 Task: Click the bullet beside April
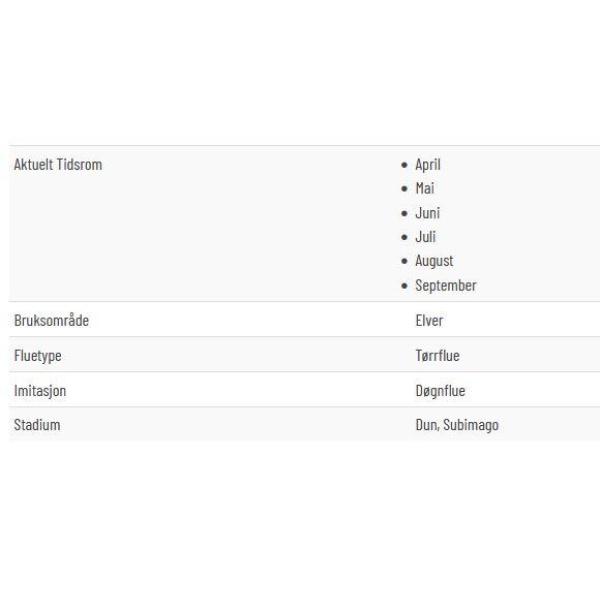pyautogui.click(x=404, y=165)
